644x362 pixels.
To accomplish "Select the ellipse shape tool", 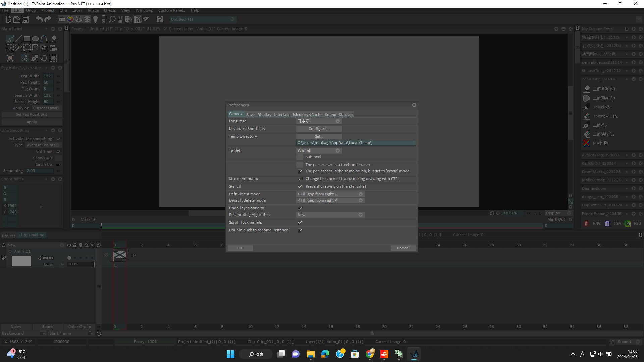I will [x=36, y=39].
